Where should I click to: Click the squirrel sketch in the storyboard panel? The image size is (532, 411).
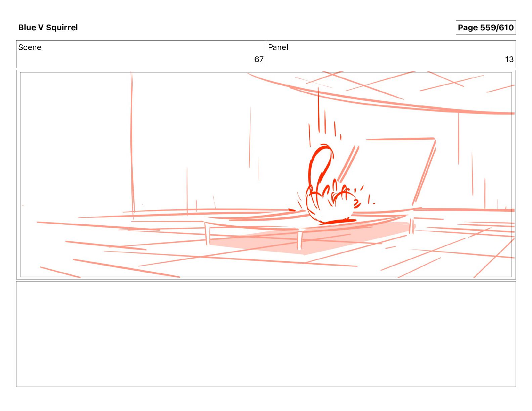[x=332, y=185]
